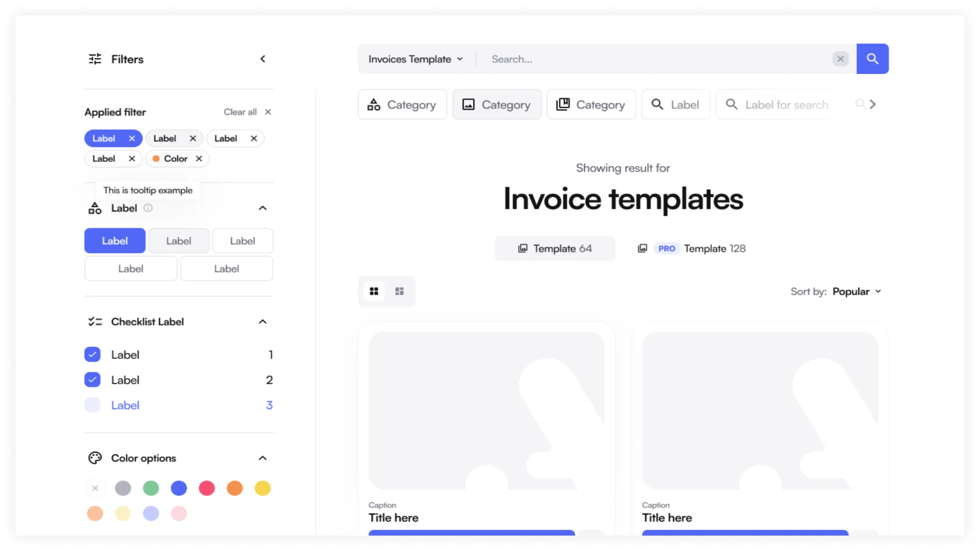Collapse the Color options section
980x551 pixels.
(263, 458)
